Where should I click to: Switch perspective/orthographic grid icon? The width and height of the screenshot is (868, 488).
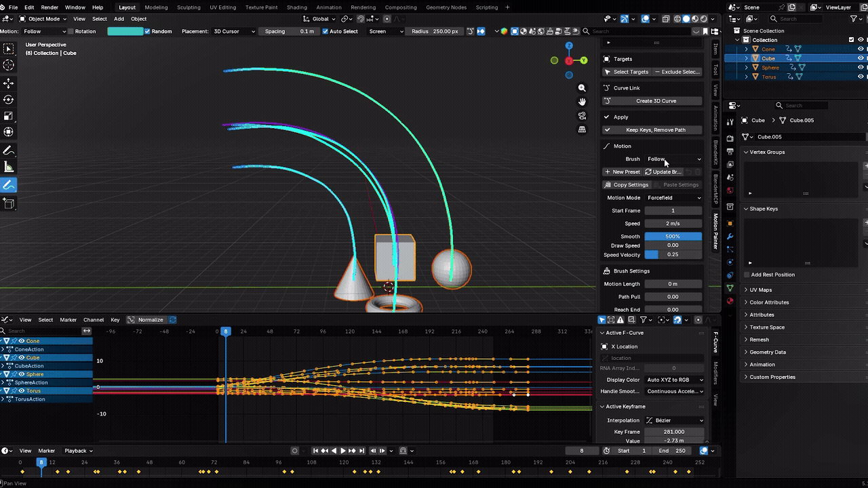[582, 129]
